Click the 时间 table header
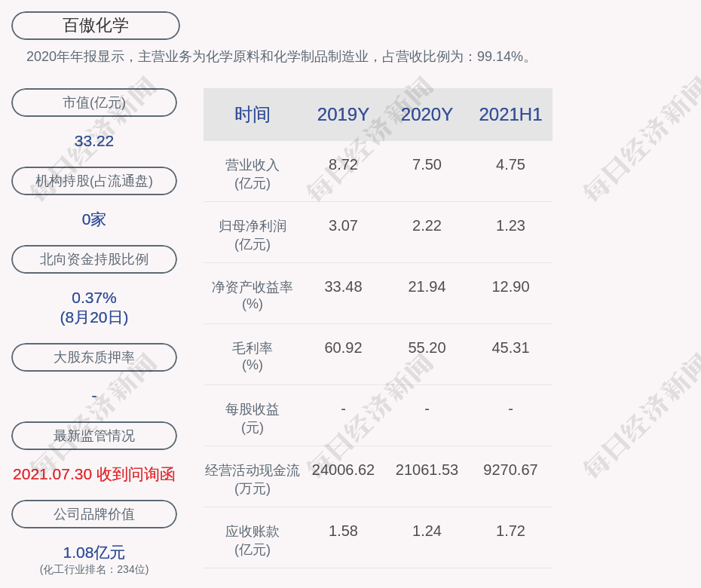 (x=252, y=115)
